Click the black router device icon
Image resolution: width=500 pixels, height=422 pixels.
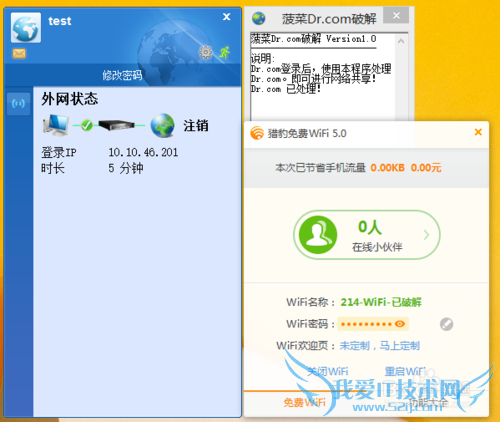[x=116, y=125]
